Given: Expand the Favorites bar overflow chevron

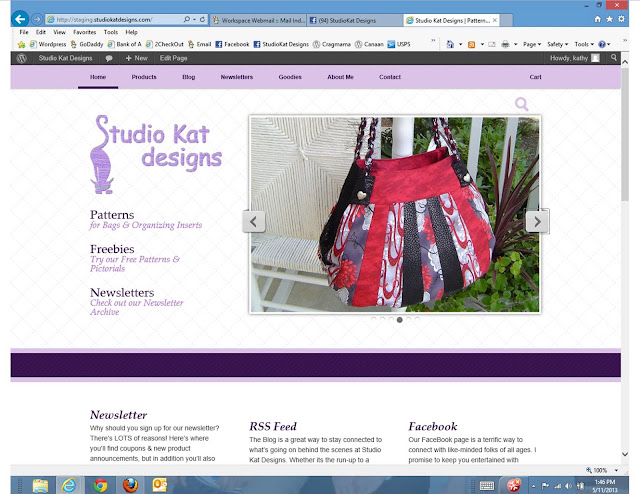Looking at the screenshot, I should (x=433, y=40).
